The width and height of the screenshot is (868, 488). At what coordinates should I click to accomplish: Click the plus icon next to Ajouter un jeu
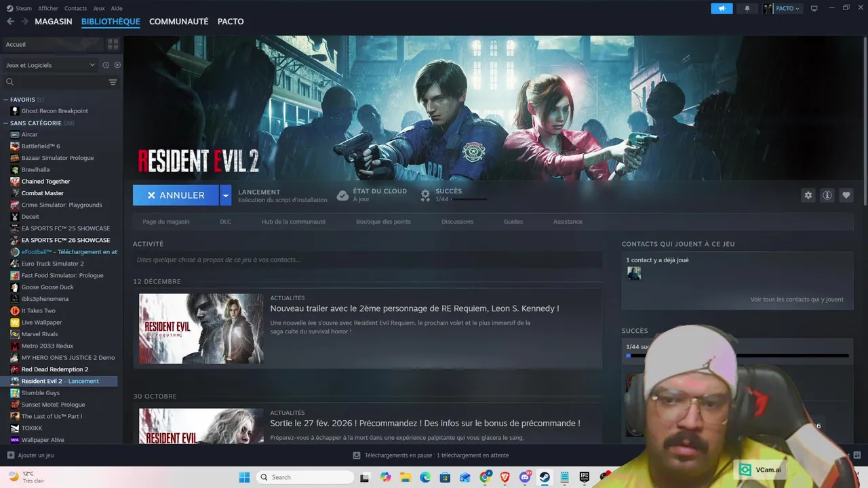coord(10,455)
